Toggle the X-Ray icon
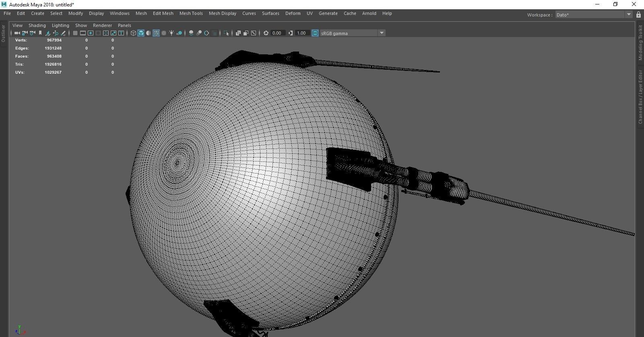Image resolution: width=644 pixels, height=337 pixels. click(x=238, y=33)
